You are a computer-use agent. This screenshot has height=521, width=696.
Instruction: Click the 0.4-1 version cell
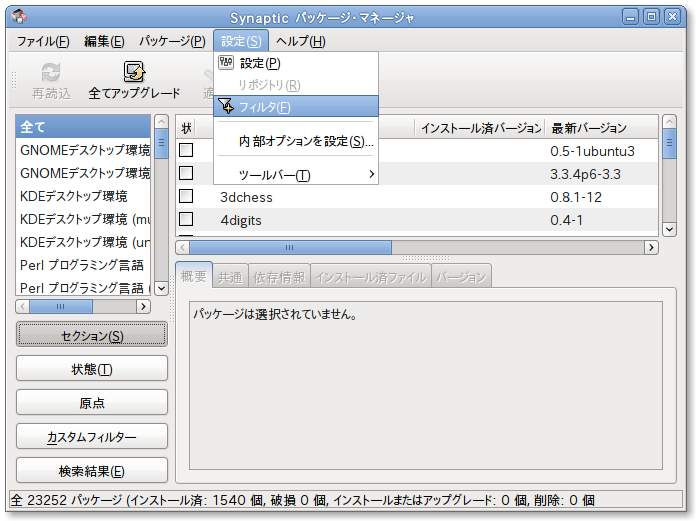[566, 220]
